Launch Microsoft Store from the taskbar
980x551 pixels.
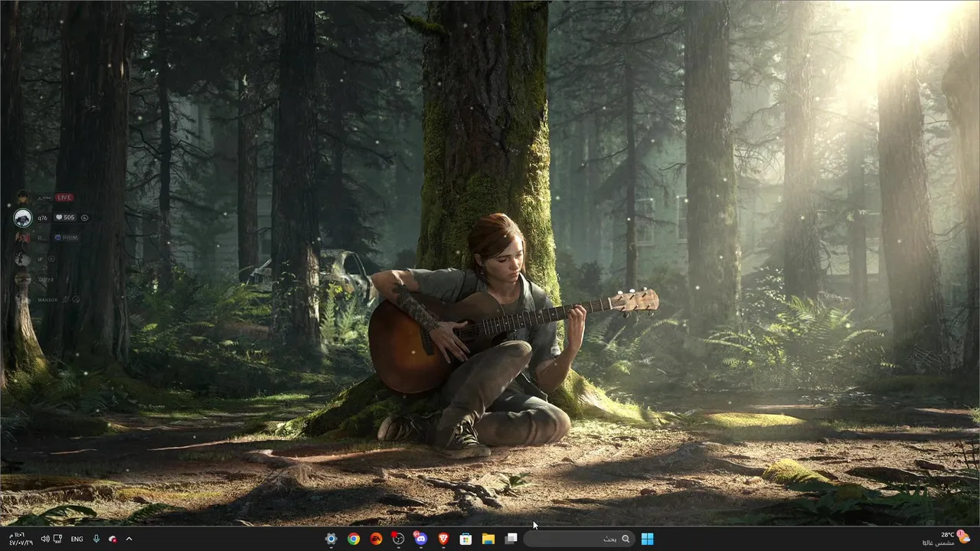click(465, 539)
